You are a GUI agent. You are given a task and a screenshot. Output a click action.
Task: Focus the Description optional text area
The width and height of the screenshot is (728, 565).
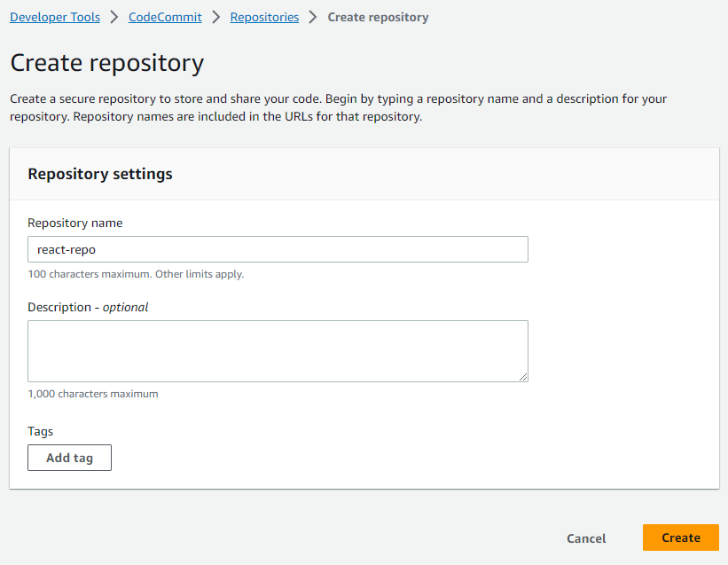click(x=278, y=351)
